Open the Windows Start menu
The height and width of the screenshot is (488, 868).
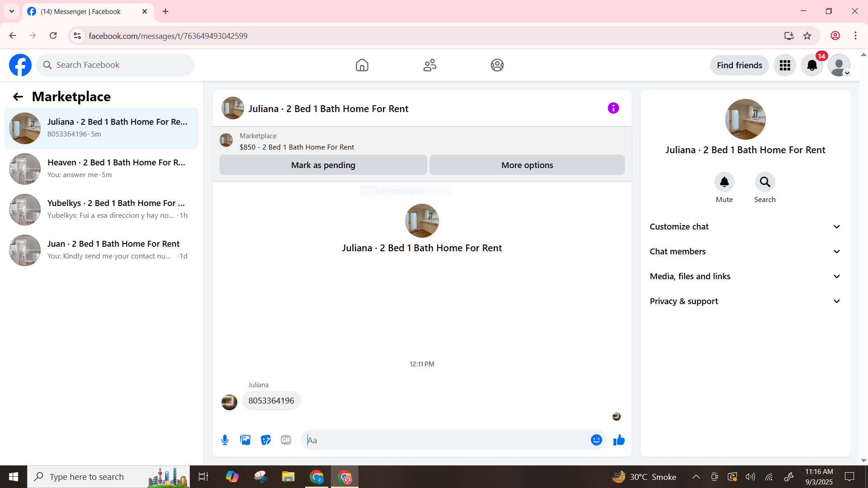click(x=14, y=477)
